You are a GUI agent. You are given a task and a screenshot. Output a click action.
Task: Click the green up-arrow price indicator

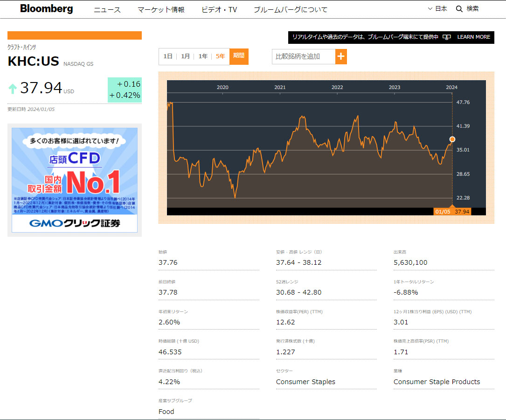pos(13,89)
